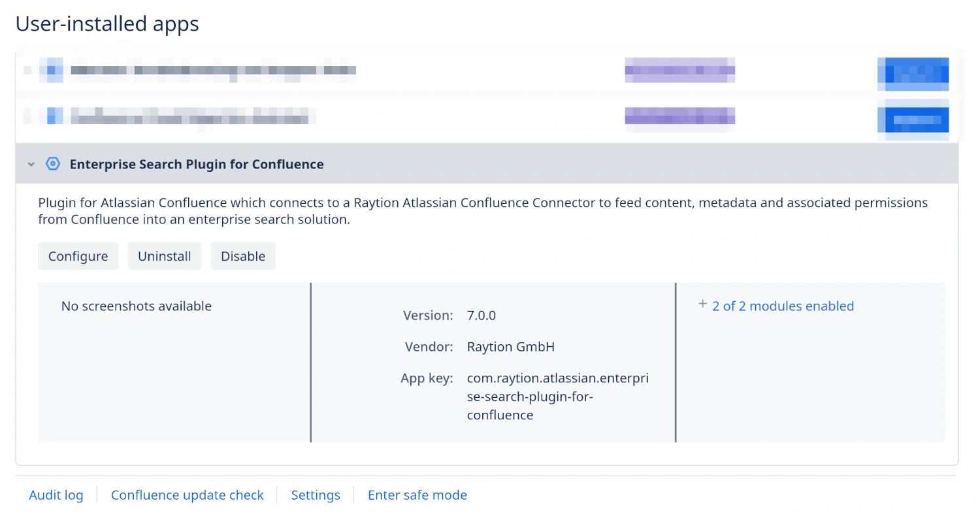This screenshot has width=980, height=518.
Task: Disable the Enterprise Search Plugin for Confluence
Action: click(x=243, y=256)
